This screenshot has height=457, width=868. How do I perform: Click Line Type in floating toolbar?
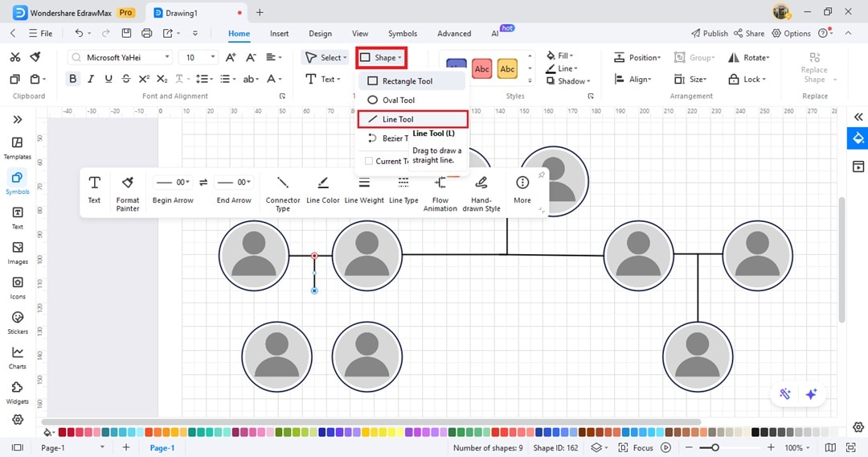[x=403, y=189]
